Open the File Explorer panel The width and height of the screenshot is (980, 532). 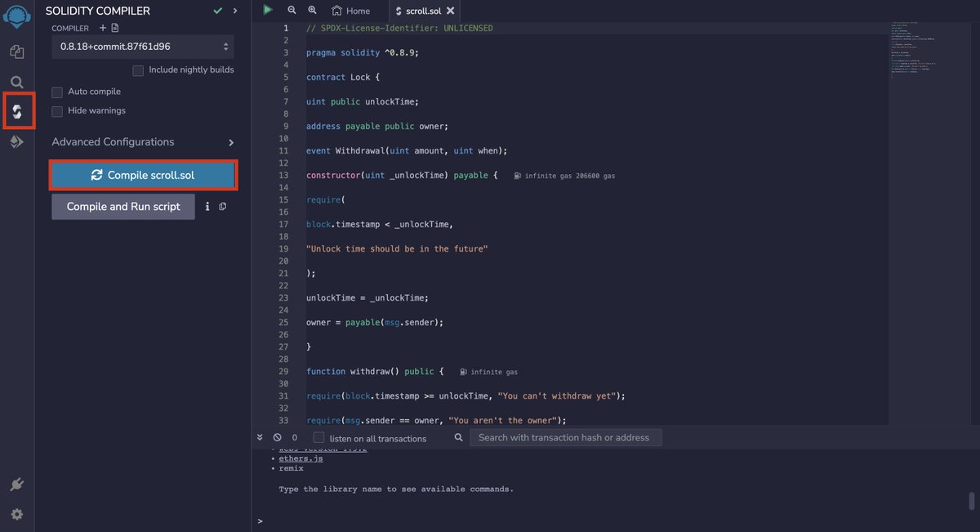[17, 51]
